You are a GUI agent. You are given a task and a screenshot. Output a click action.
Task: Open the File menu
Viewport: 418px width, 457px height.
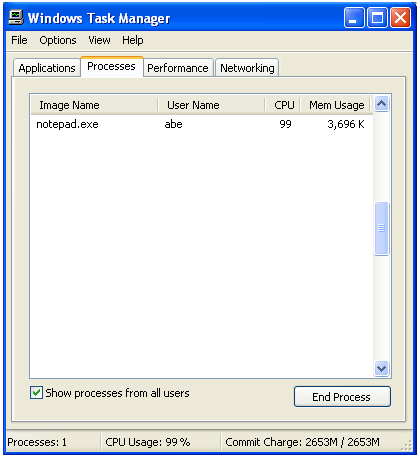(x=19, y=40)
